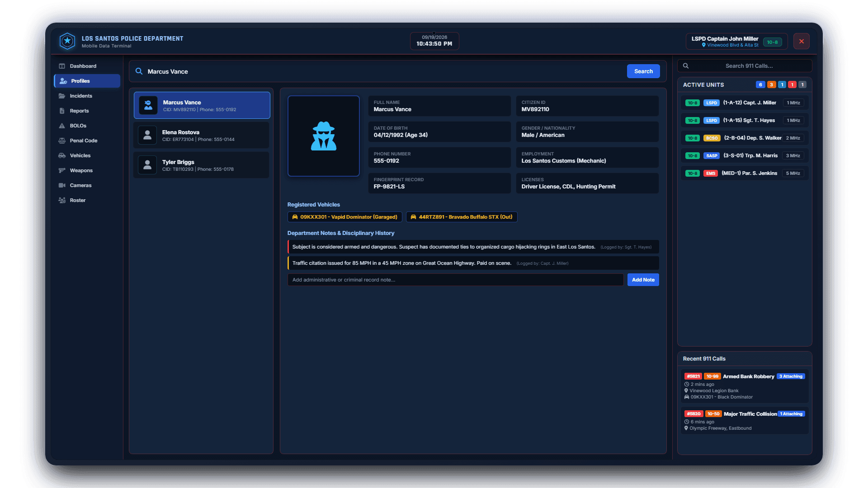Close the terminal with the red X
868x488 pixels.
802,42
